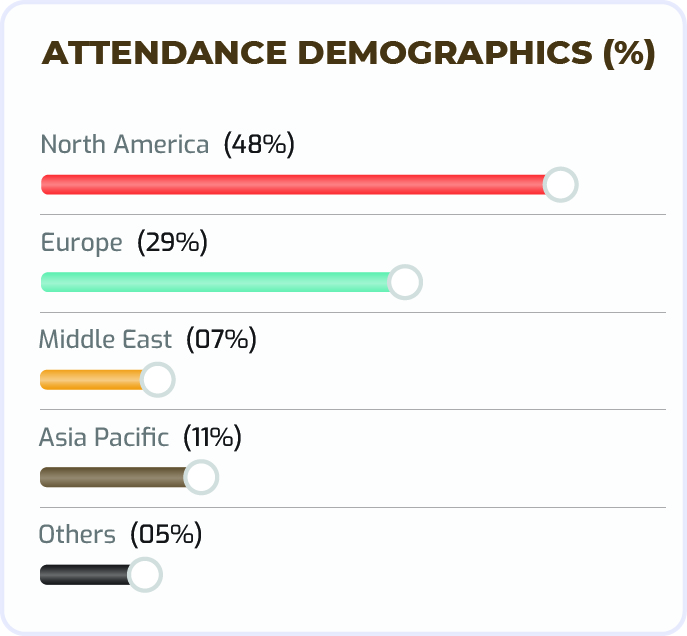Click the black Others bar
This screenshot has height=636, width=687.
coord(84,575)
